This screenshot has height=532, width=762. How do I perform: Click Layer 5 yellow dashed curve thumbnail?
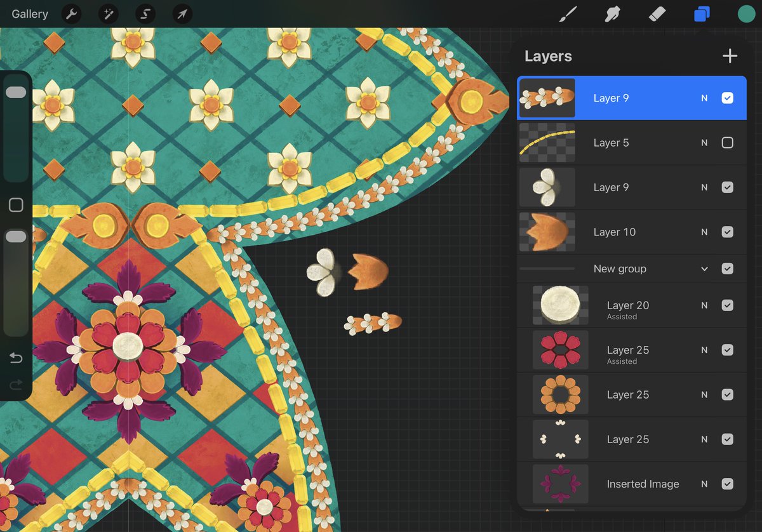click(547, 143)
